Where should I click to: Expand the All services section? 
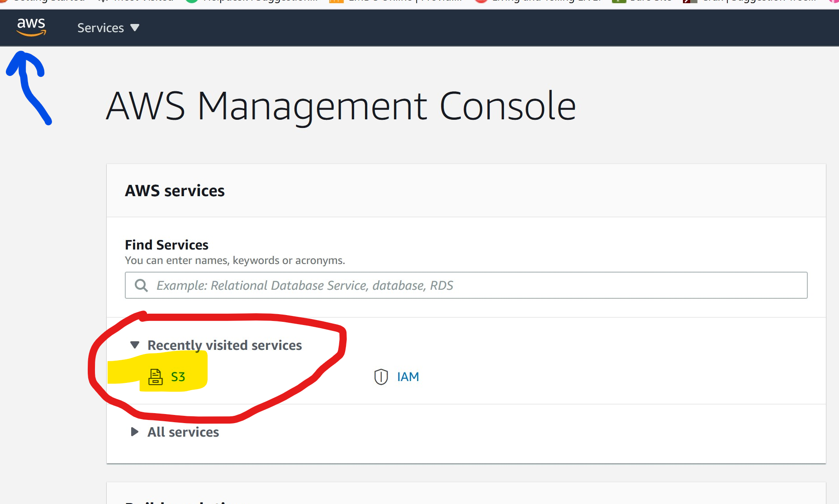pyautogui.click(x=134, y=432)
